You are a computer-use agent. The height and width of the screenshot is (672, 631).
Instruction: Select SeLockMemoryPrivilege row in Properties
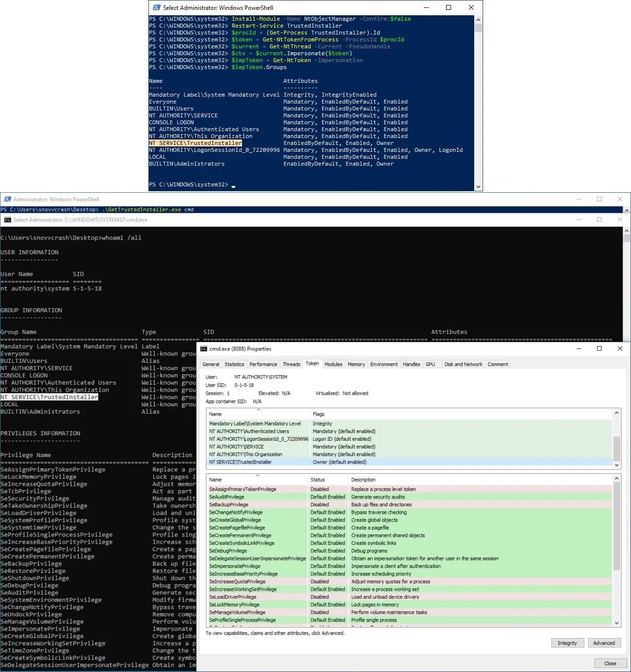(x=409, y=604)
